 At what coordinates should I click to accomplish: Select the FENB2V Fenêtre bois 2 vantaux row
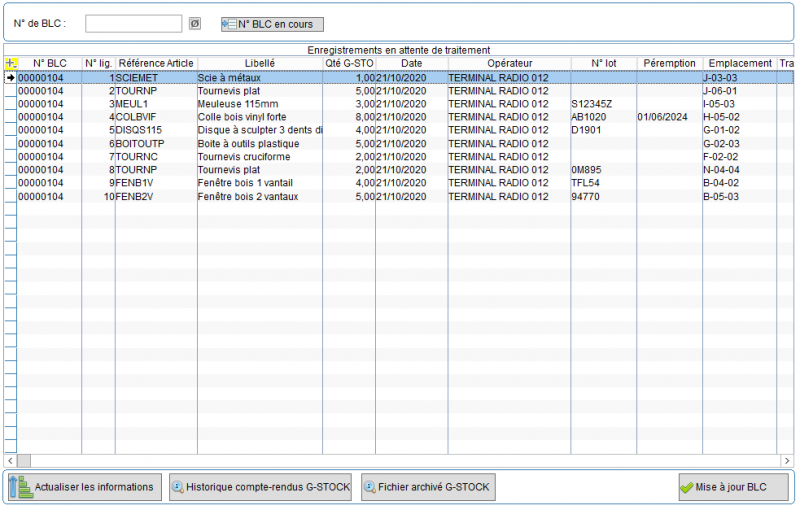258,196
